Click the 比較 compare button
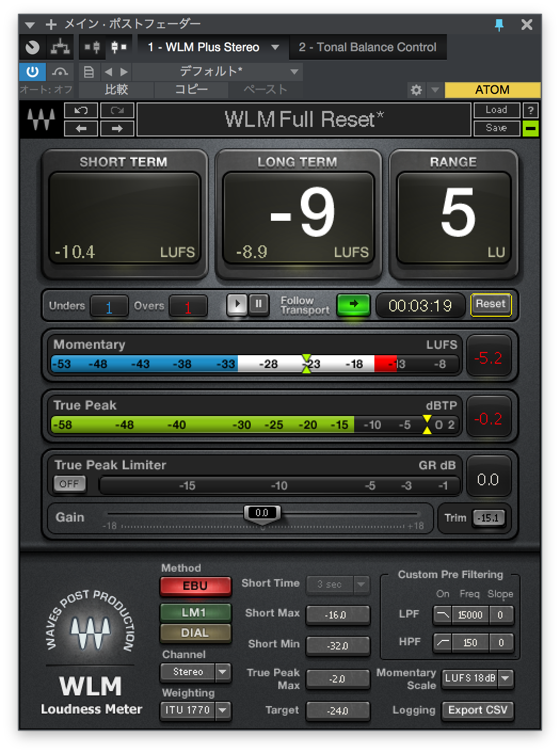Viewport: 560px width, 753px height. (x=116, y=90)
